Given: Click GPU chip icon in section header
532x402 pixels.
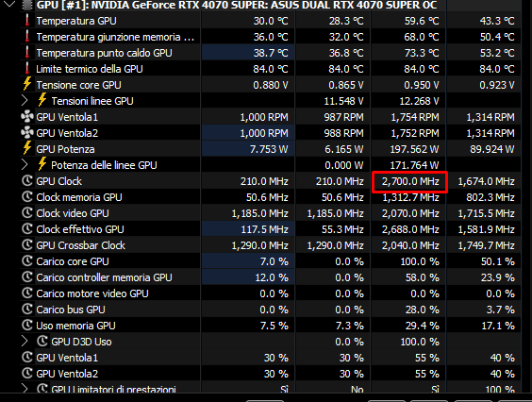Looking at the screenshot, I should point(27,5).
